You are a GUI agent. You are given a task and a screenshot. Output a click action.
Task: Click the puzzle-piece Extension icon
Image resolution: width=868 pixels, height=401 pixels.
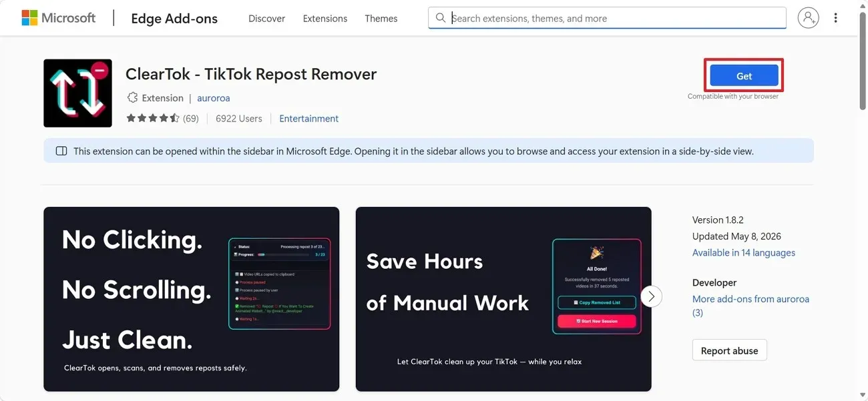[x=132, y=98]
